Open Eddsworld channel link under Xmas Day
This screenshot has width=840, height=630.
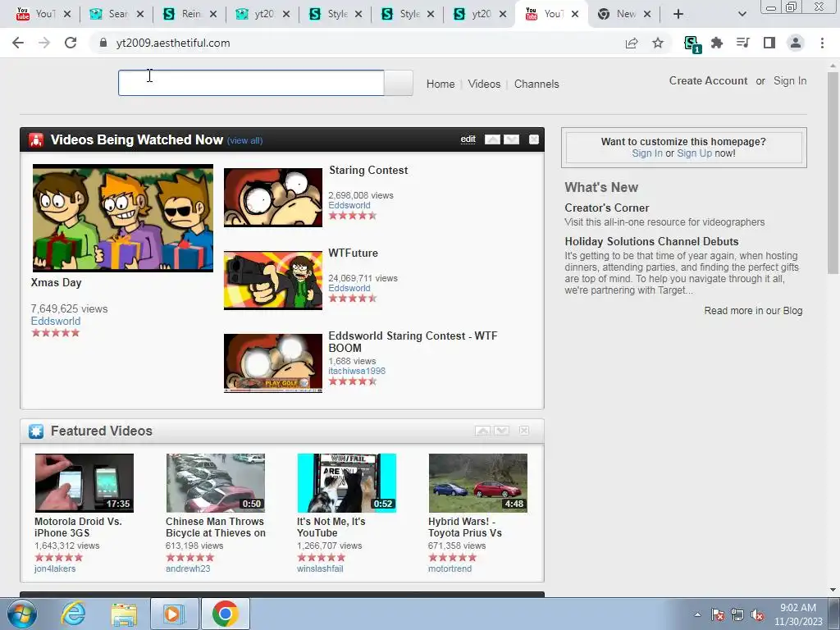pos(56,321)
